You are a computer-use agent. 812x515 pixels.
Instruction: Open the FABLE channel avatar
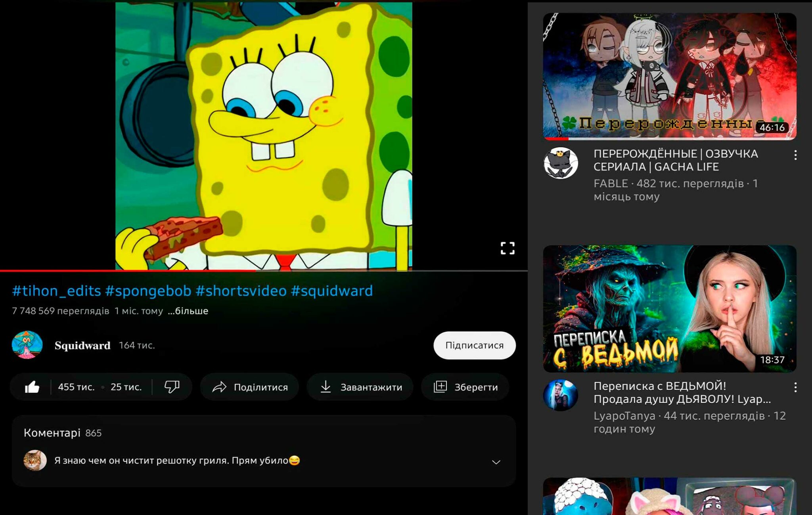pyautogui.click(x=561, y=163)
